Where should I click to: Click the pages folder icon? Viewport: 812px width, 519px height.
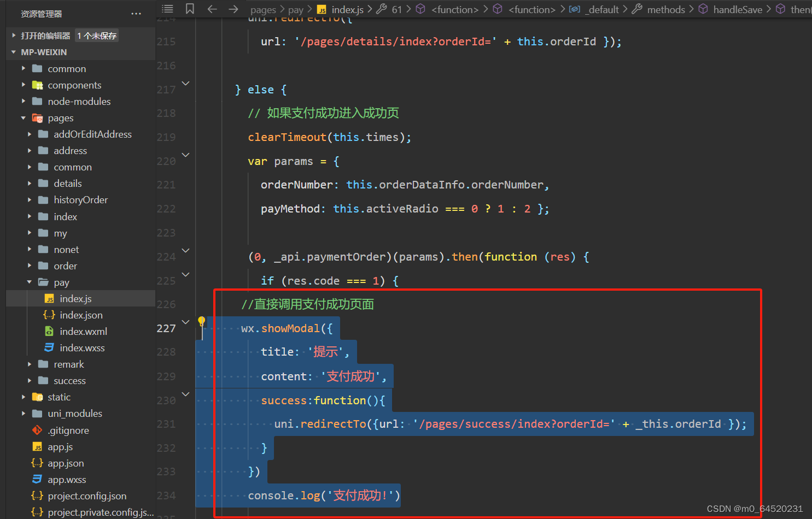point(37,118)
